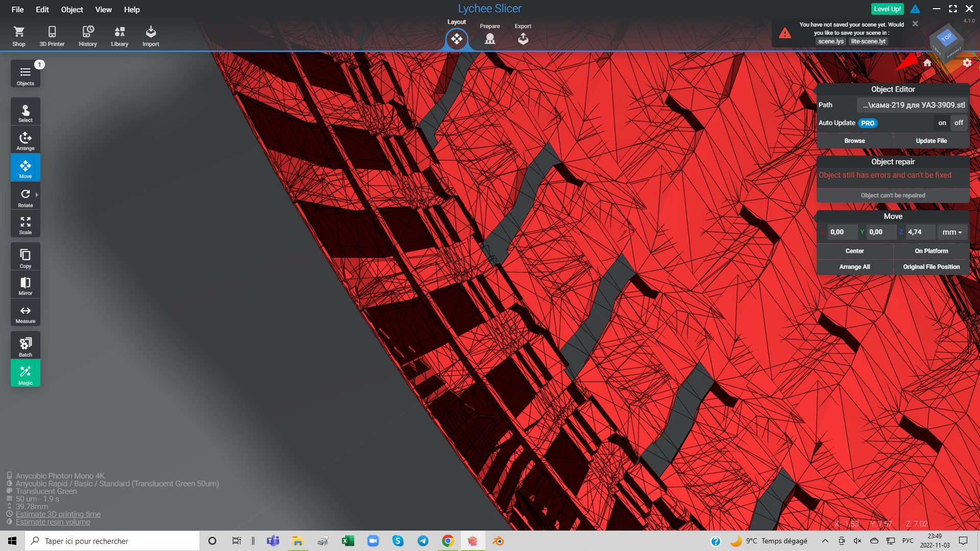Image resolution: width=980 pixels, height=551 pixels.
Task: Open the viewport settings gear
Action: point(967,63)
